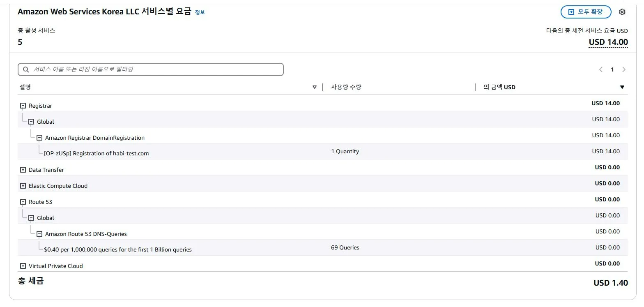
Task: Collapse Amazon Registrar DomainRegistration row
Action: click(39, 138)
